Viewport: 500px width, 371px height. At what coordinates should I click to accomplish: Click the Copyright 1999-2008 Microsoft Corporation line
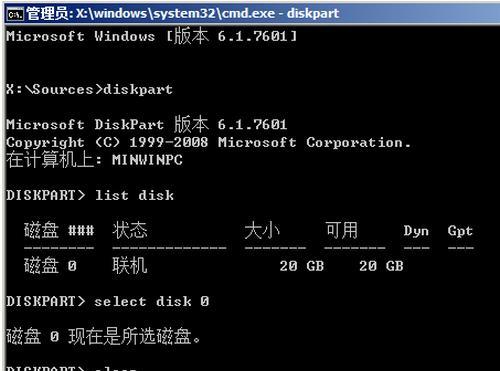click(x=208, y=143)
